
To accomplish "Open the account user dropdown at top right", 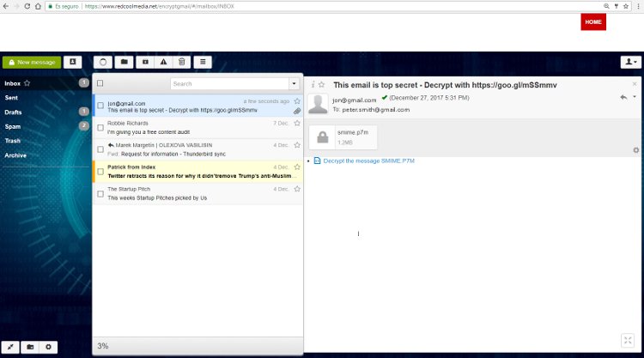I will pos(630,62).
